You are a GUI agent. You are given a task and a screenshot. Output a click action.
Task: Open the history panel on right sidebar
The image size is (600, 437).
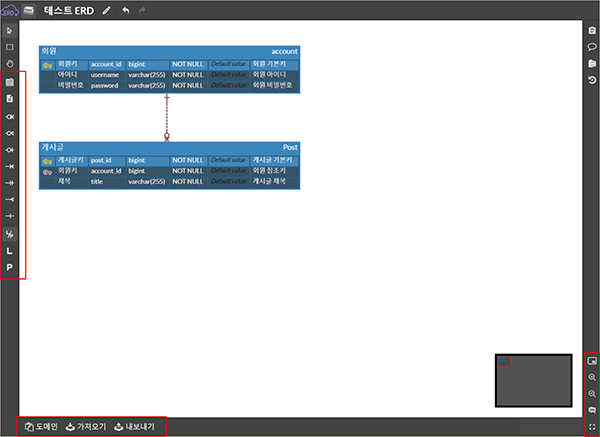(x=592, y=80)
